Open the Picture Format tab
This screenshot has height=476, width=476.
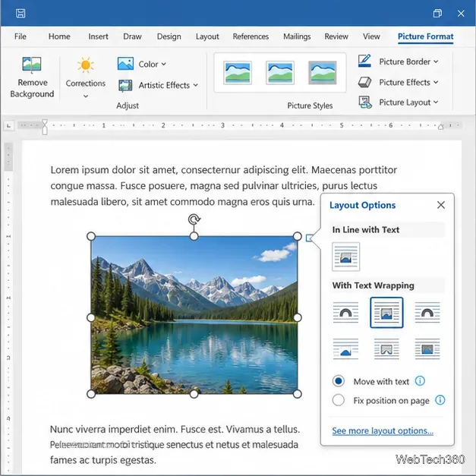pos(426,36)
